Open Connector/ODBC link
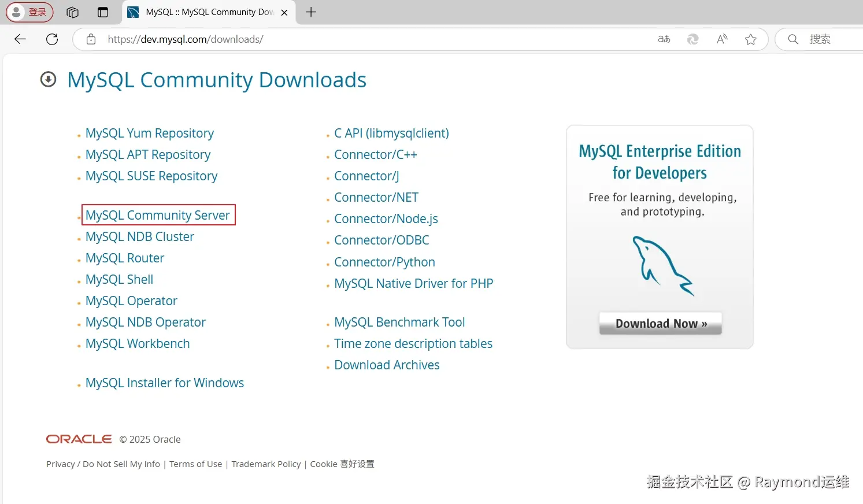This screenshot has height=504, width=863. (x=382, y=240)
